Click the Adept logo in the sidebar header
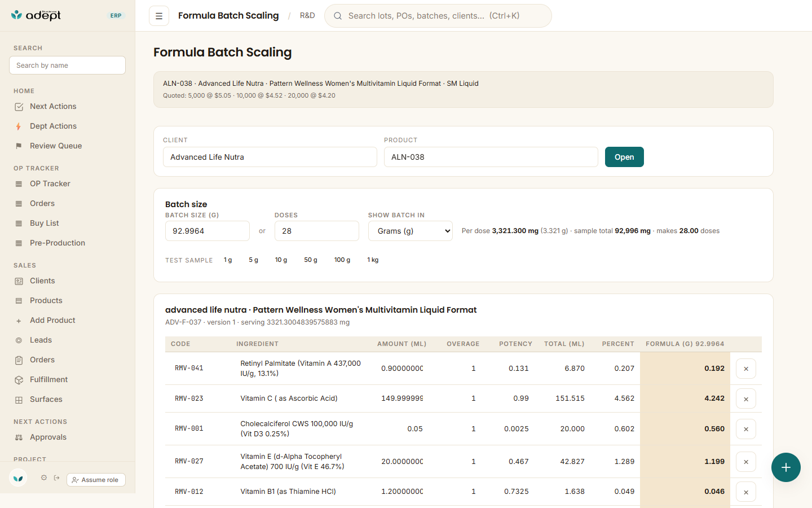This screenshot has width=812, height=508. (36, 15)
